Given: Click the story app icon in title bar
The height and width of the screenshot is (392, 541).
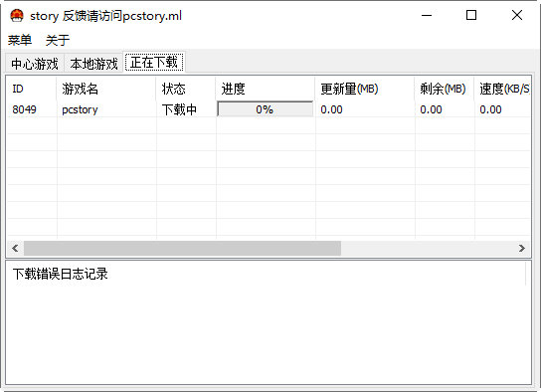Looking at the screenshot, I should click(17, 16).
